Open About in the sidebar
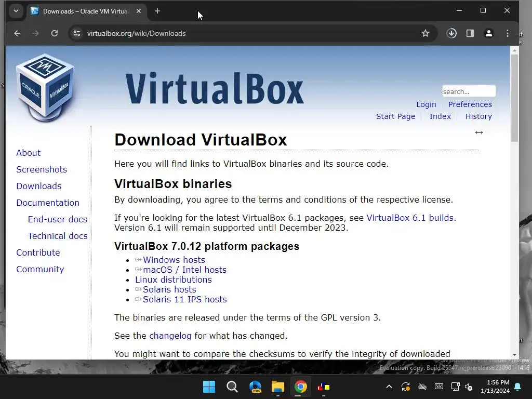Viewport: 532px width, 399px height. pyautogui.click(x=29, y=153)
